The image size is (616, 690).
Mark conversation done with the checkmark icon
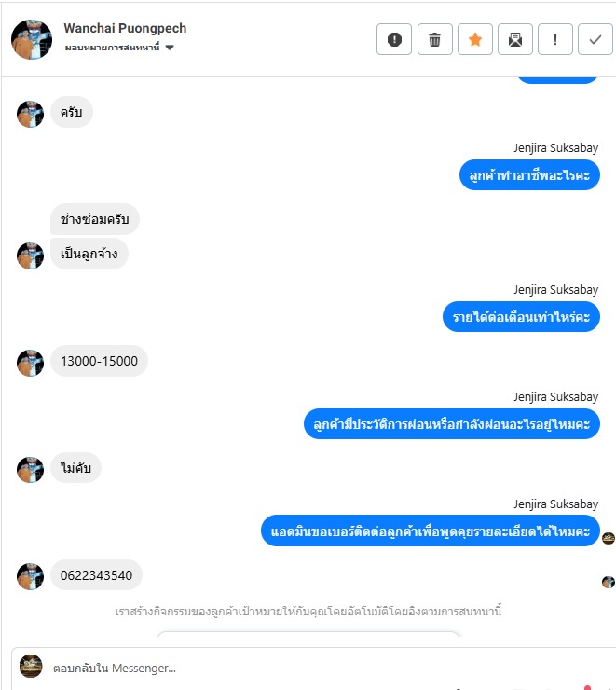click(x=595, y=39)
